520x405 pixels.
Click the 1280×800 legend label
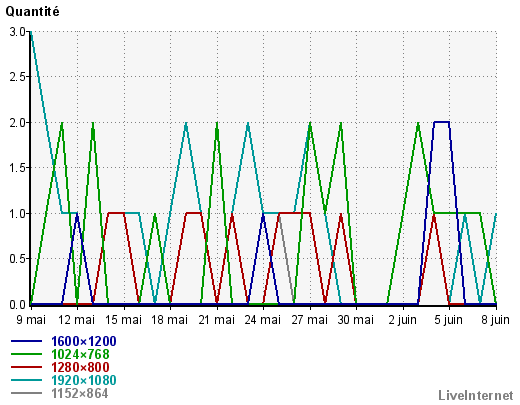click(x=80, y=367)
